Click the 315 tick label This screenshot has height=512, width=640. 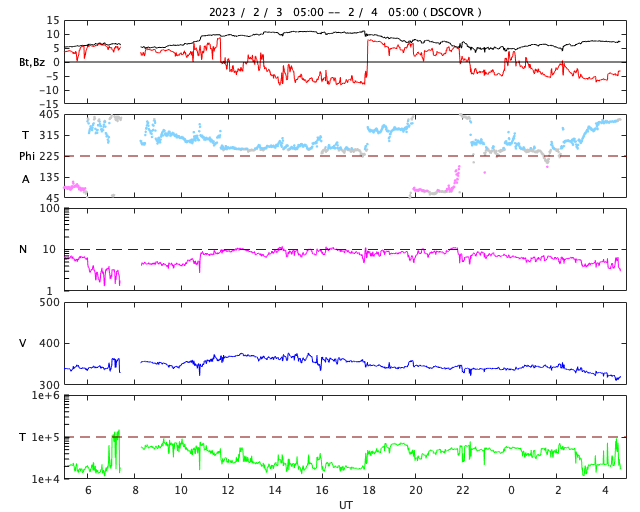coord(49,135)
